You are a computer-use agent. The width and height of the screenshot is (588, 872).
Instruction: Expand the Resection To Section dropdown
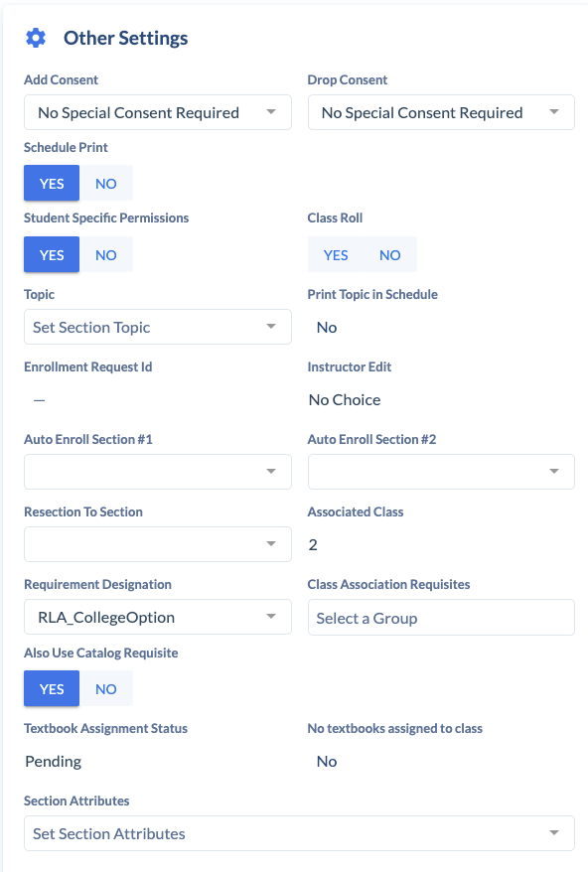click(158, 544)
